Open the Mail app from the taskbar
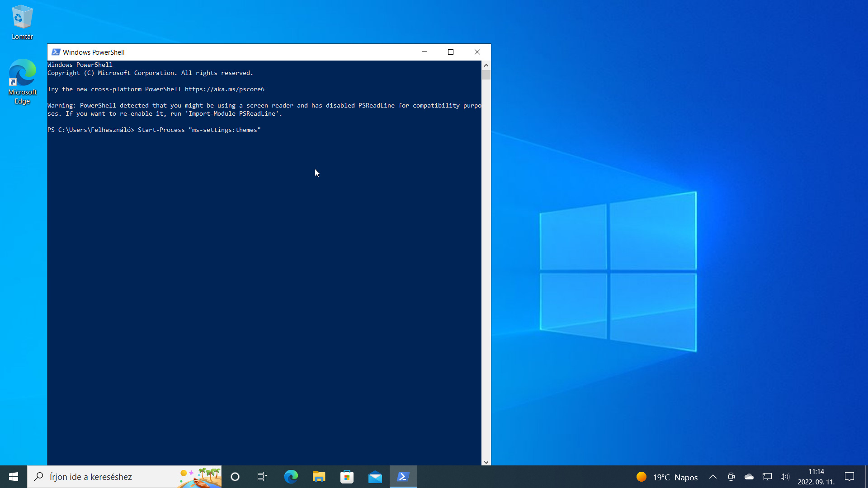868x488 pixels. (x=375, y=477)
